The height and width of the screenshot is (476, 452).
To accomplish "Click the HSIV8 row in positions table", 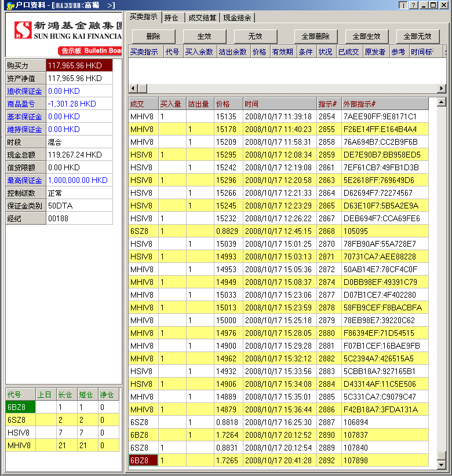I will (x=62, y=433).
